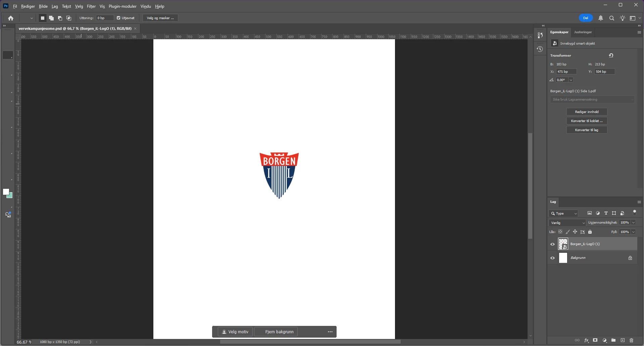644x346 pixels.
Task: Open the Egenskaper panel menu
Action: 639,32
